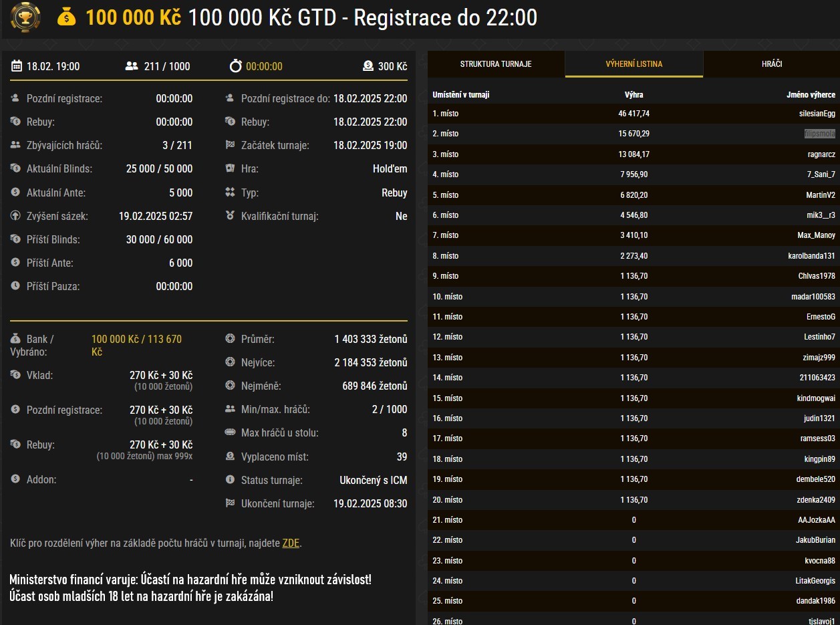Open the Hráči tab
This screenshot has height=625, width=840.
[772, 64]
